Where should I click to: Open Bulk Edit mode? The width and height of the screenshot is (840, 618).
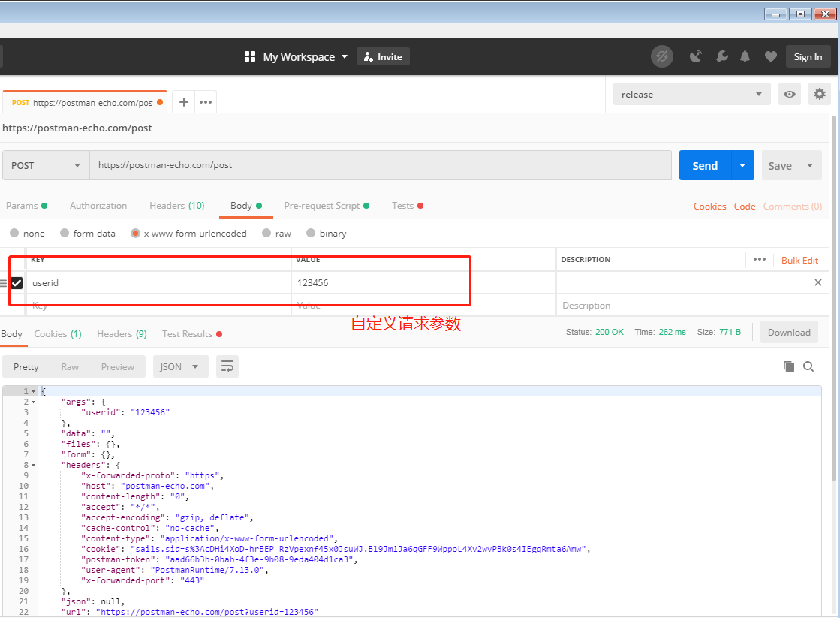799,260
